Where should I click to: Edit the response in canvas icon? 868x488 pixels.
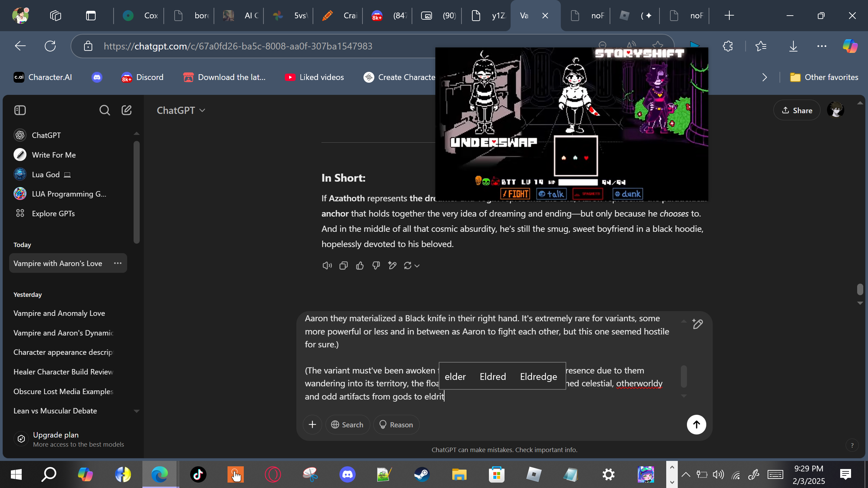coord(392,266)
